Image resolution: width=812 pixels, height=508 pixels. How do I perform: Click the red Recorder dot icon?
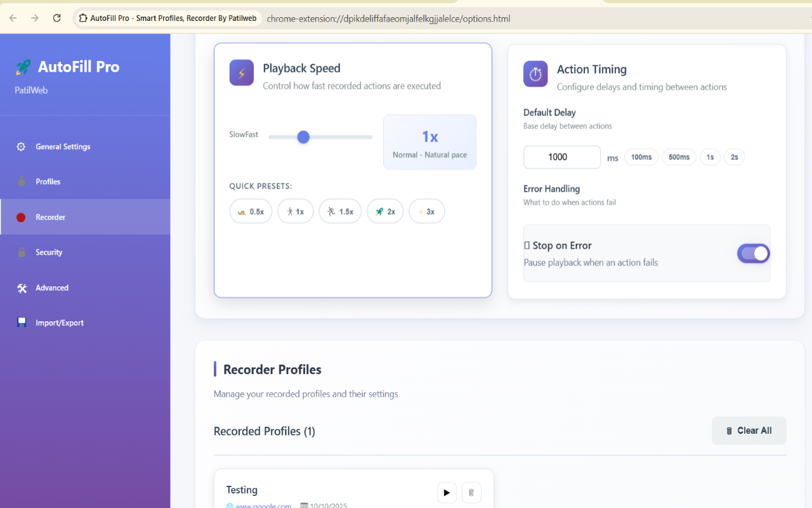point(21,217)
